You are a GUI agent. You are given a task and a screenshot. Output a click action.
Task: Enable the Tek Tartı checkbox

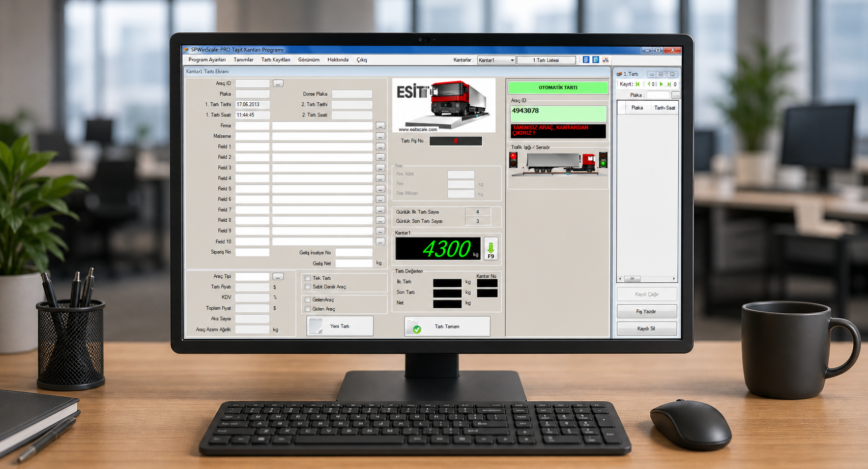307,278
